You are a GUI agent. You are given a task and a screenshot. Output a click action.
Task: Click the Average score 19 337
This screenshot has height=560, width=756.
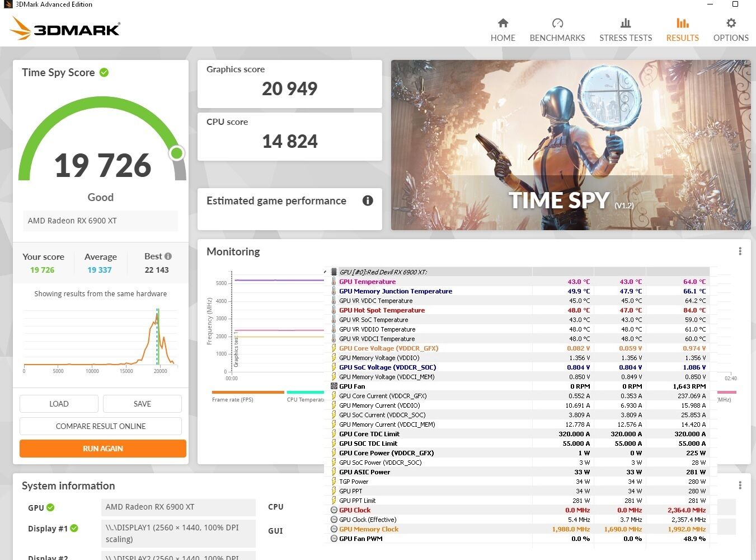100,270
